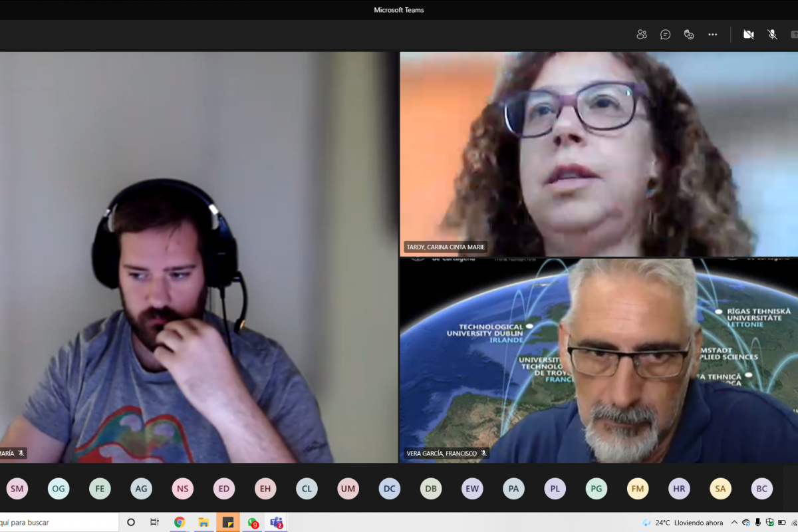Click the battery status tray icon

tap(781, 522)
